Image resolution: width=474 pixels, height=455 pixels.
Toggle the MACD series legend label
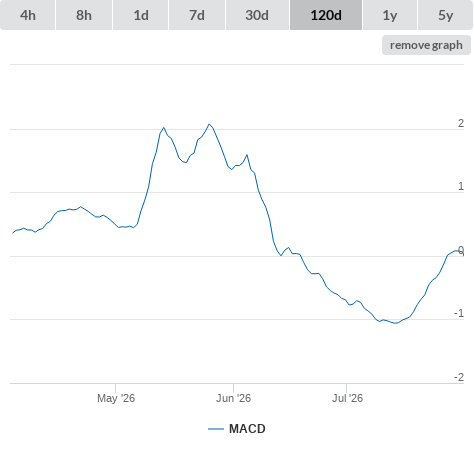tap(247, 429)
